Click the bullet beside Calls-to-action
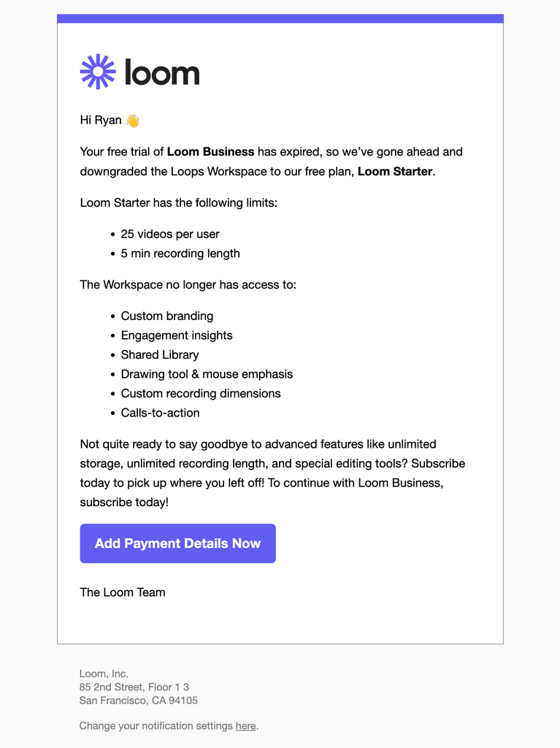560x748 pixels. pyautogui.click(x=112, y=413)
